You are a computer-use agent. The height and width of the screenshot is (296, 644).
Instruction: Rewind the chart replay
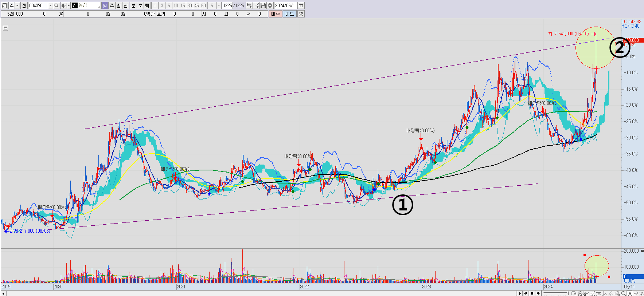526,293
